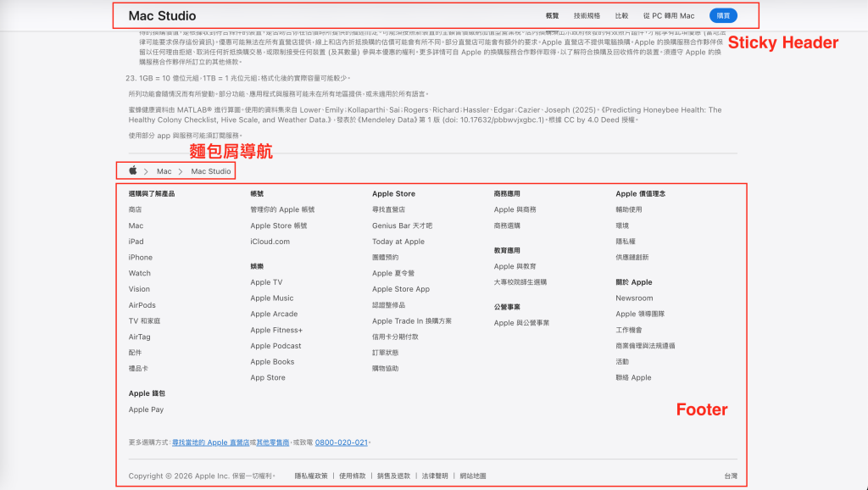Open the 概覽 overview tab
Viewport: 868px width, 490px height.
click(x=552, y=16)
